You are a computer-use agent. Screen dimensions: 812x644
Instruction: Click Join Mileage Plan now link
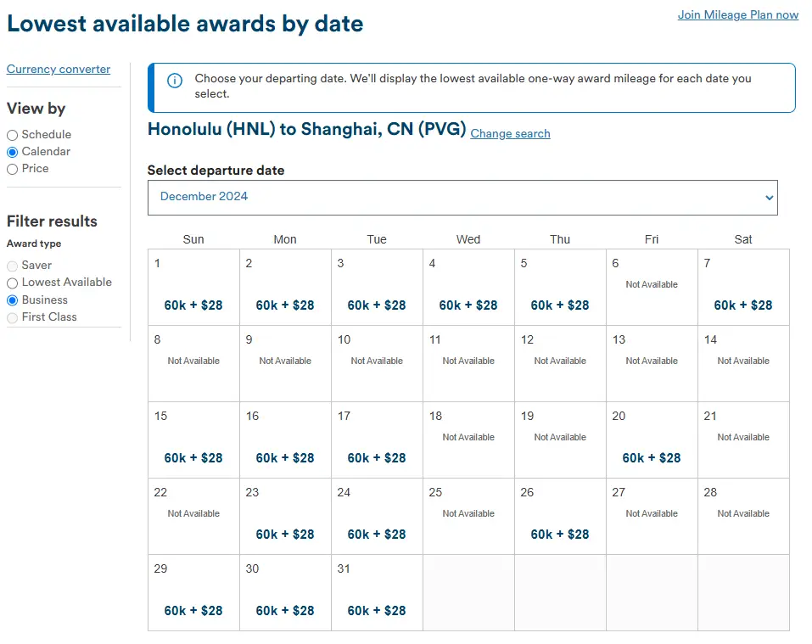(x=737, y=14)
